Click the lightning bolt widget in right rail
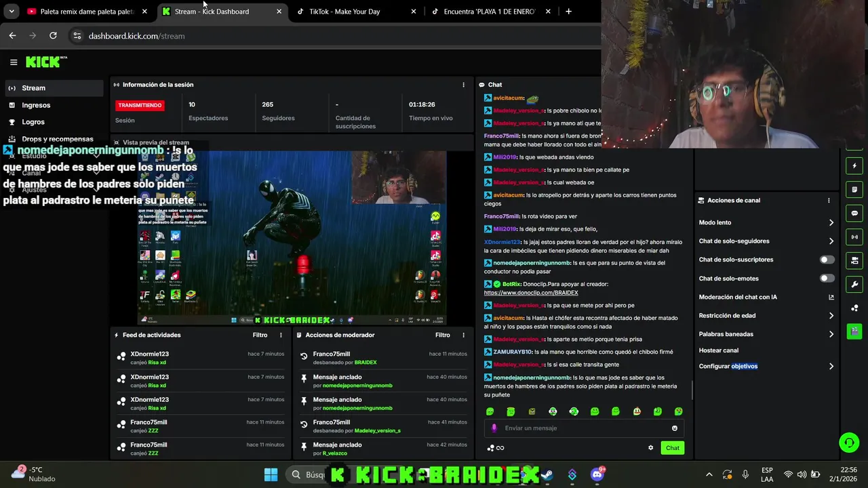The height and width of the screenshot is (488, 868). tap(854, 165)
